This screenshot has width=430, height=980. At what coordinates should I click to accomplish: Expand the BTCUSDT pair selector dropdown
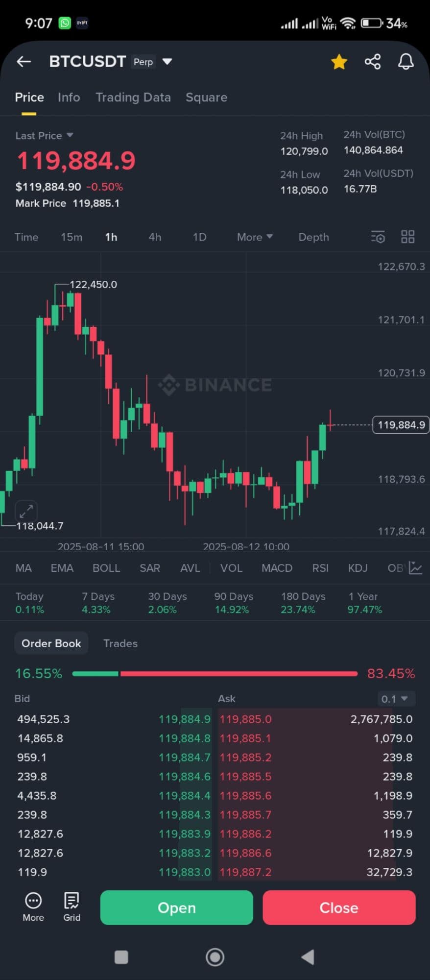(167, 62)
